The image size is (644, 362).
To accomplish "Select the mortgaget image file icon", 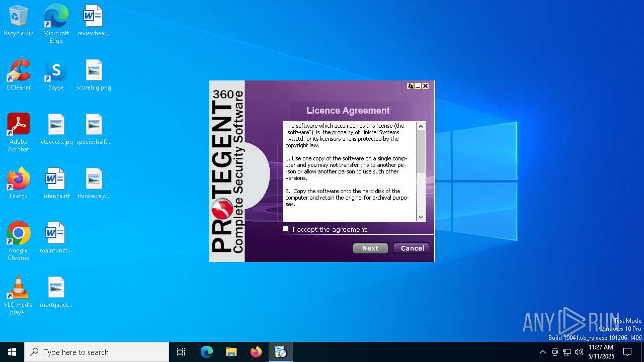I will pyautogui.click(x=56, y=293).
